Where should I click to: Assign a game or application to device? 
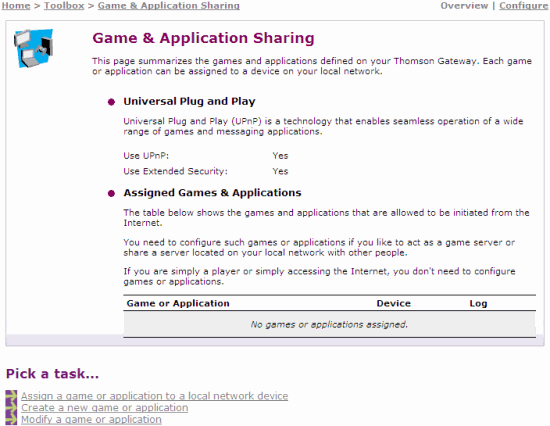tap(155, 396)
